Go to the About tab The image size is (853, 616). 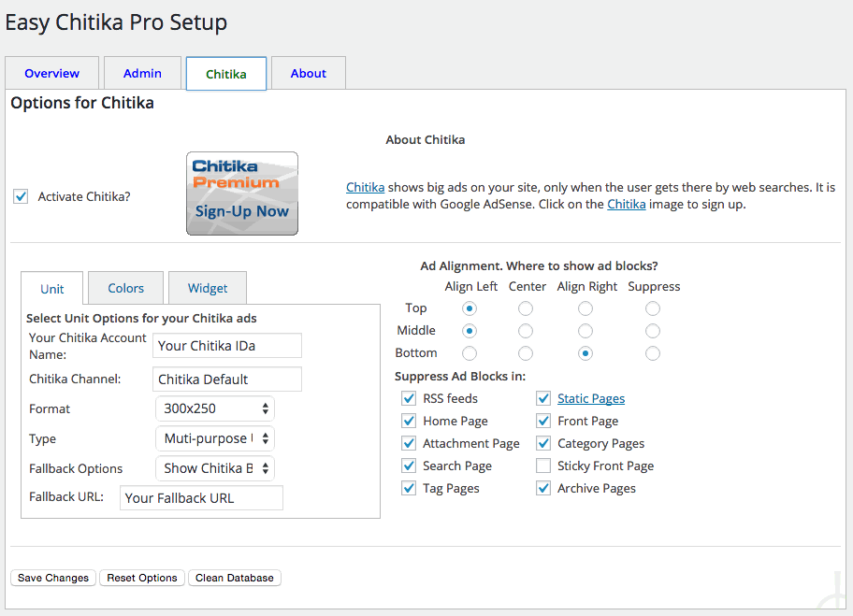click(309, 73)
